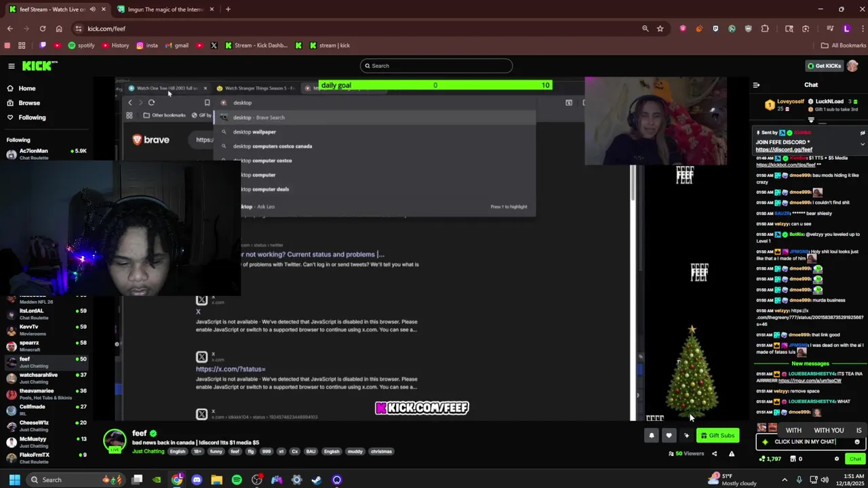Bookmark this page with the star
868x488 pixels.
[660, 28]
